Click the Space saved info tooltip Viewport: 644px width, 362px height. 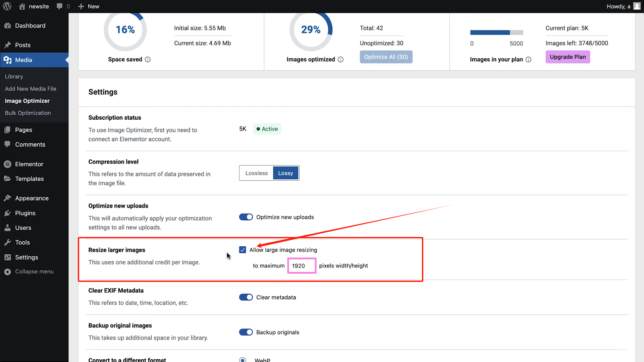click(148, 59)
